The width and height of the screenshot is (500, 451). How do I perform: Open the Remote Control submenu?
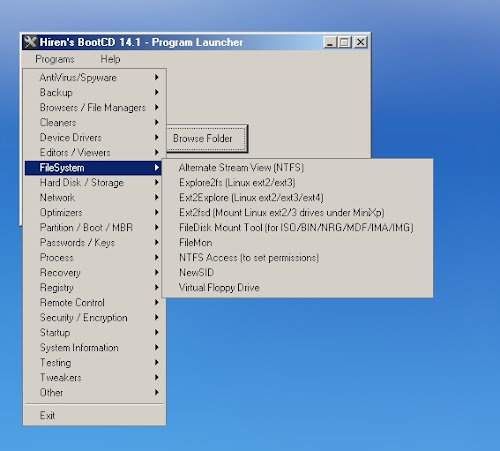click(x=93, y=302)
